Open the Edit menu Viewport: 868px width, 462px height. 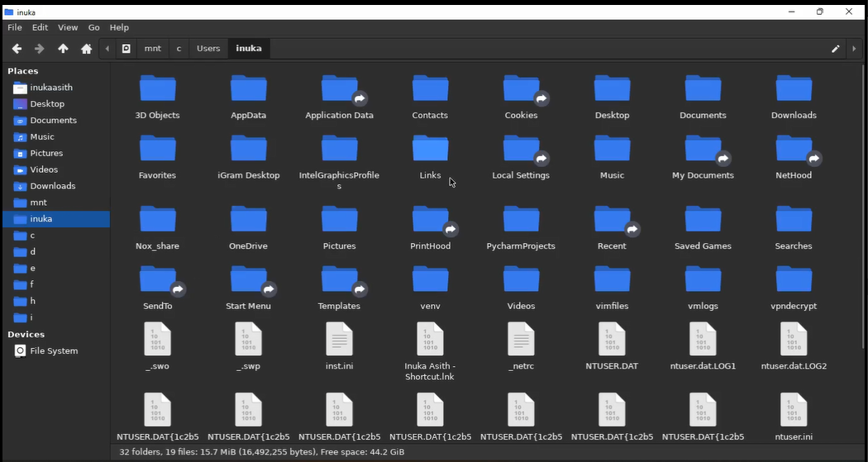40,27
